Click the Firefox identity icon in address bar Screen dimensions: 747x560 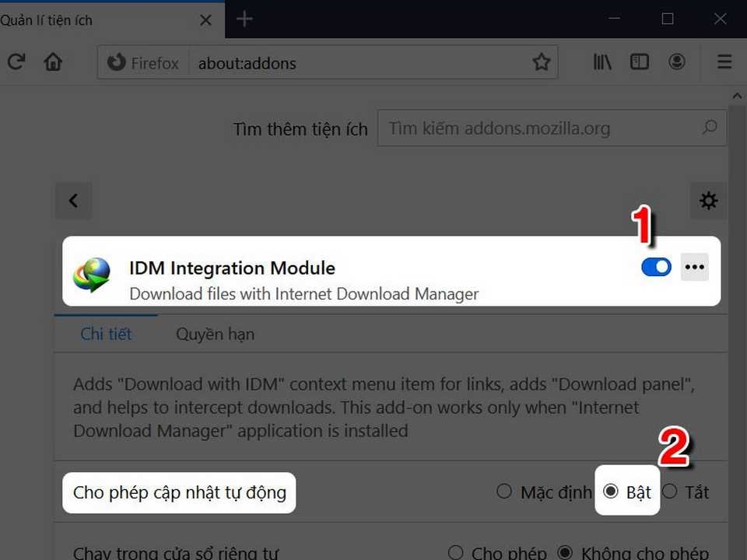(116, 62)
